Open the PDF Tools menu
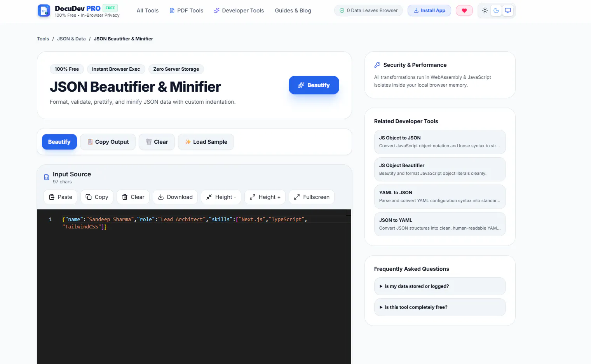591x364 pixels. [187, 10]
